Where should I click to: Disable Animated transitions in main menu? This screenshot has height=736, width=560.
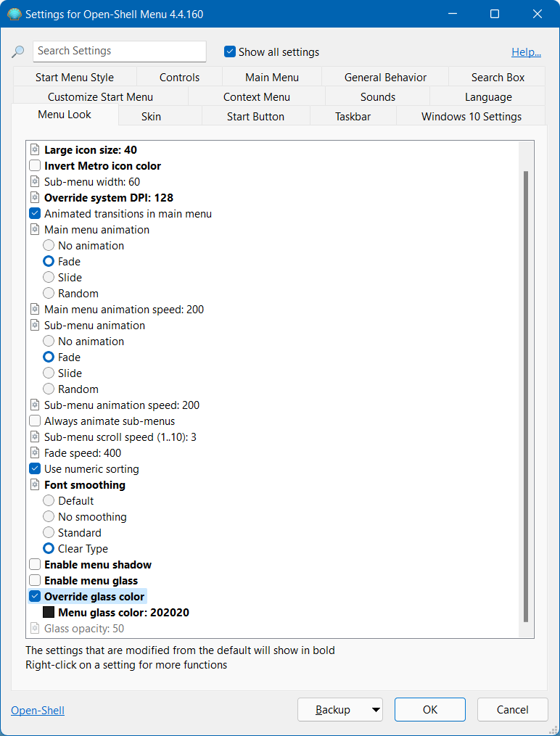coord(35,214)
